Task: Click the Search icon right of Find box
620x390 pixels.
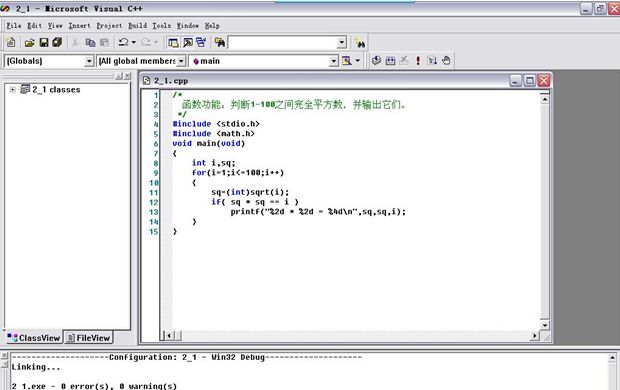Action: (x=360, y=42)
